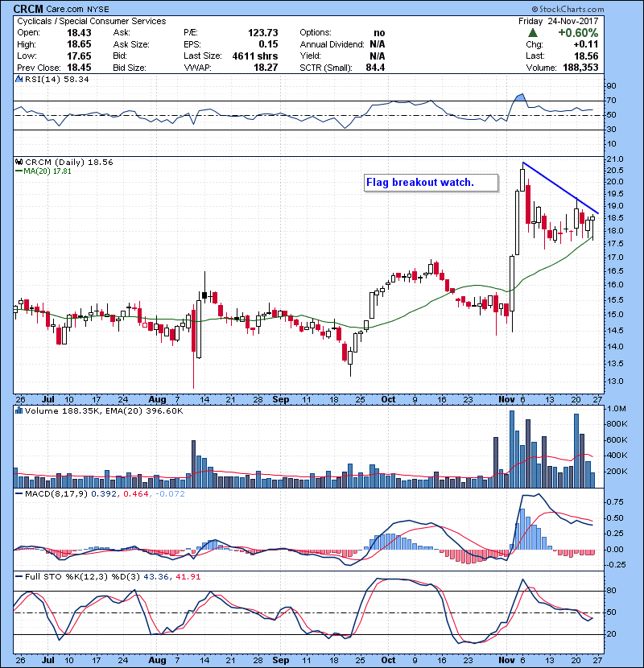Click the MACD 0.75 axis label
644x668 pixels.
click(x=615, y=502)
